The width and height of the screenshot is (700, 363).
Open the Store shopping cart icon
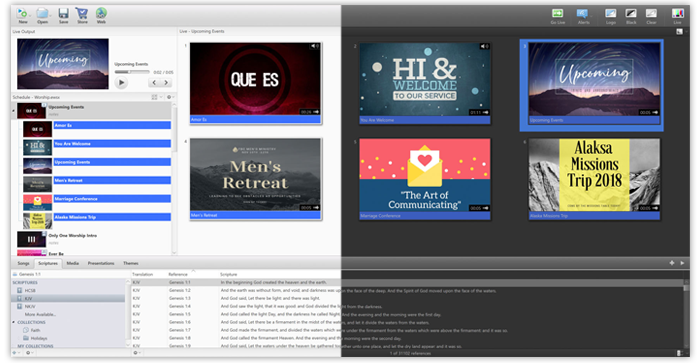[x=82, y=13]
